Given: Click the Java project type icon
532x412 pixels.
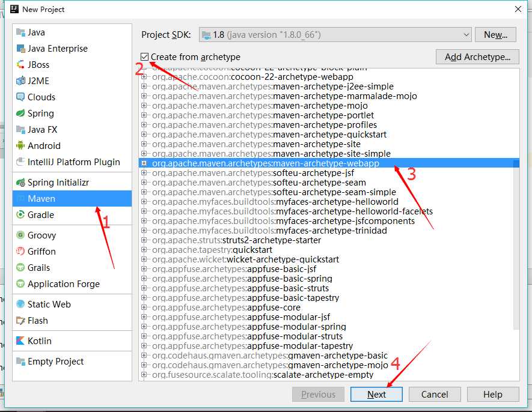Looking at the screenshot, I should (20, 32).
